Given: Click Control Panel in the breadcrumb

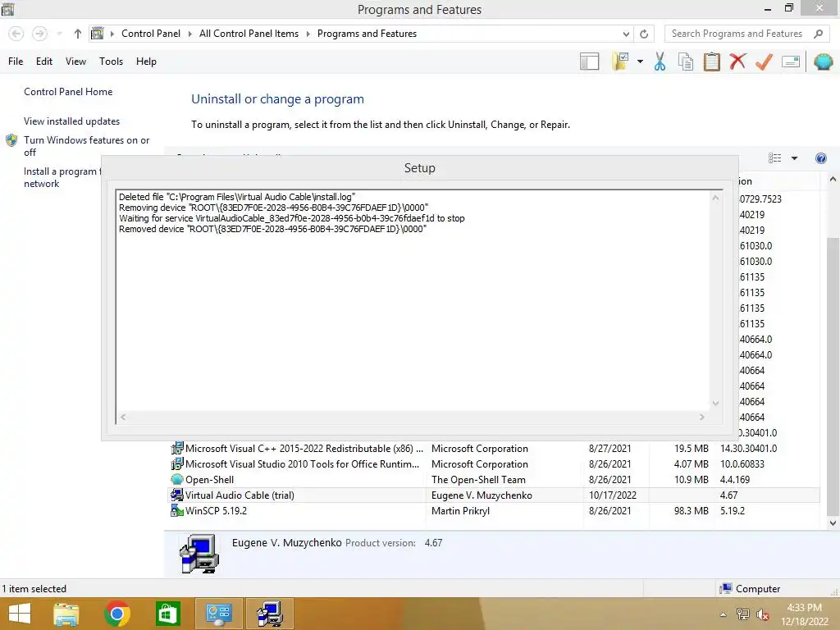Looking at the screenshot, I should (x=151, y=34).
